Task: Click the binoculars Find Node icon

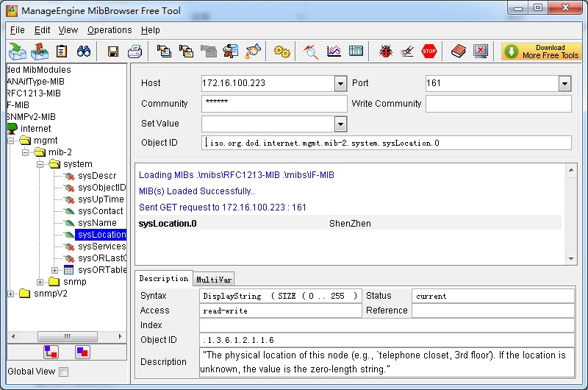Action: point(84,52)
